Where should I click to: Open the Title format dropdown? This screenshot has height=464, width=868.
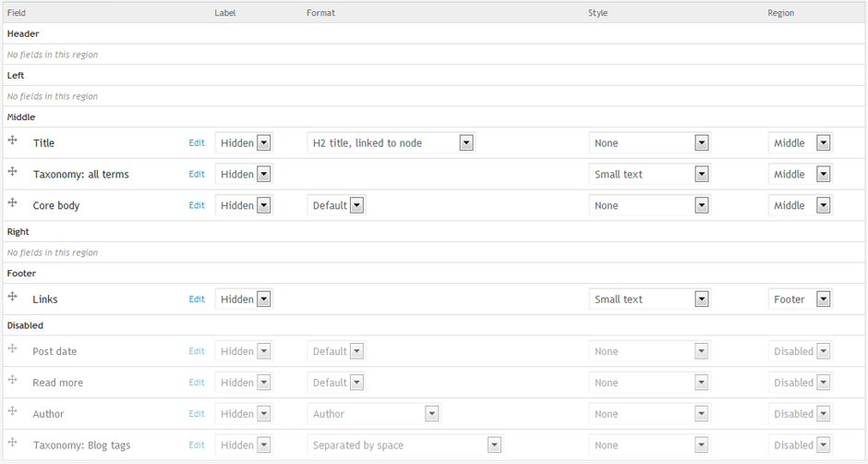[x=391, y=143]
